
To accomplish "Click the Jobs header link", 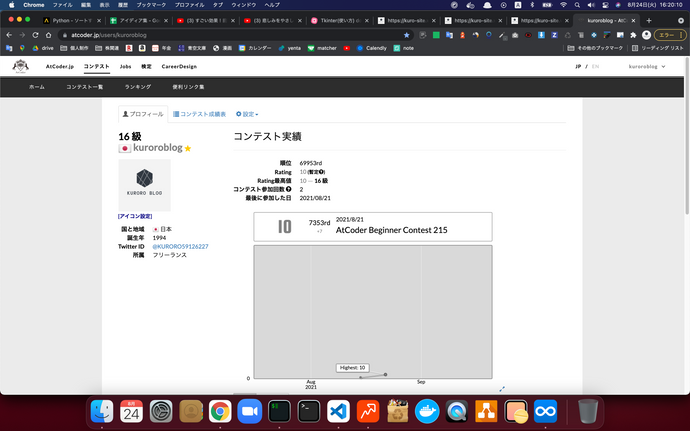I will [125, 66].
